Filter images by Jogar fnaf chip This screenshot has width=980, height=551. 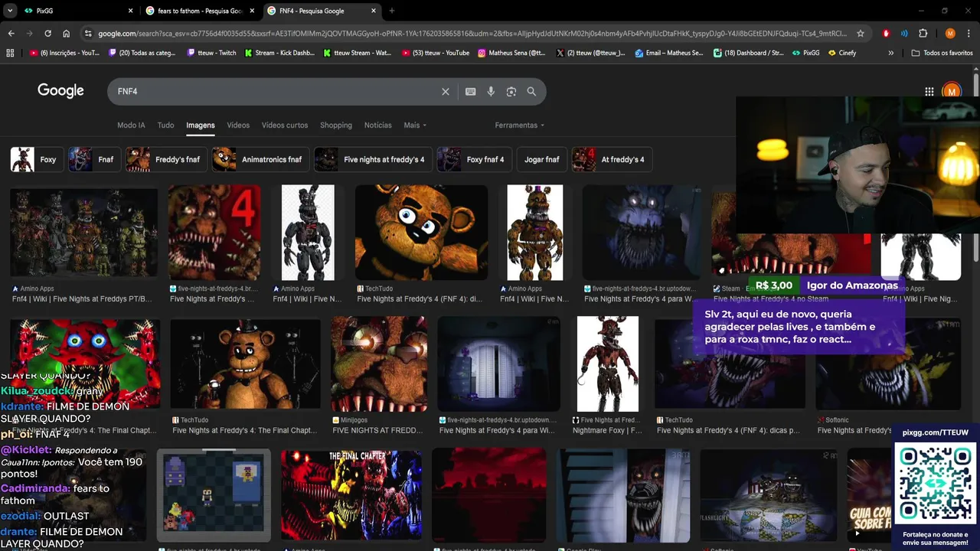coord(541,160)
